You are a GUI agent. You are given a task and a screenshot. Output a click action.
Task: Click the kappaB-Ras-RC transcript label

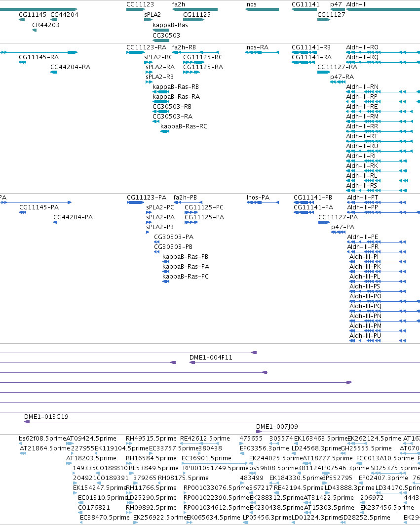184,126
